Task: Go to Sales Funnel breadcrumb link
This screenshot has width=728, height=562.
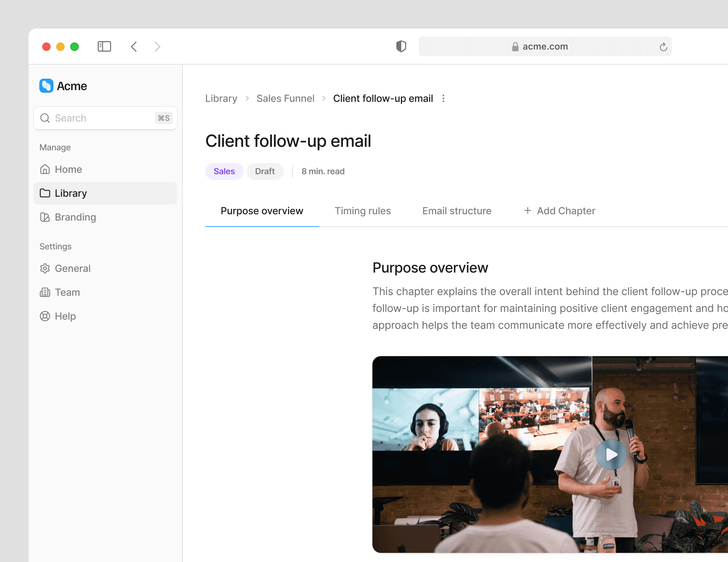Action: 285,98
